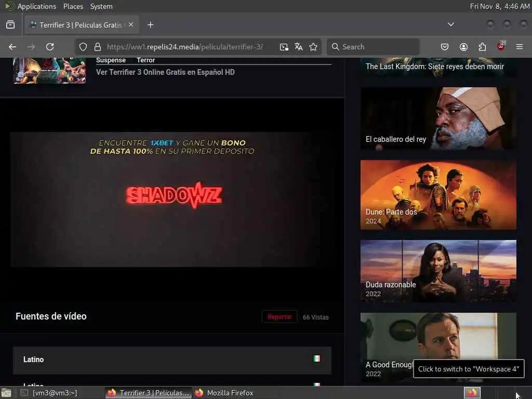Open Duda razonable movie card
Image resolution: width=532 pixels, height=399 pixels.
tap(438, 271)
